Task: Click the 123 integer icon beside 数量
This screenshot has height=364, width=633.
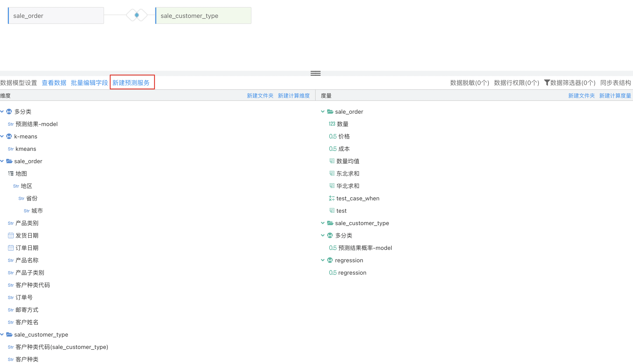Action: click(x=332, y=124)
